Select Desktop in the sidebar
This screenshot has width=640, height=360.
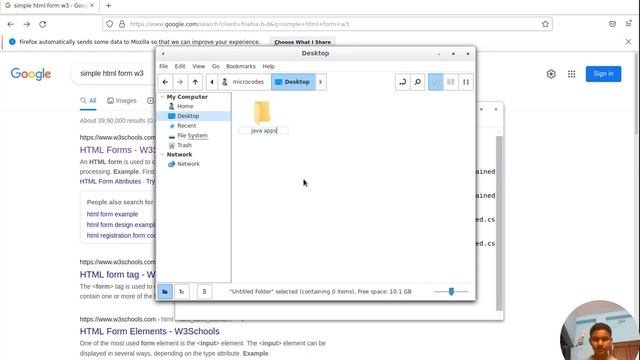pyautogui.click(x=188, y=116)
